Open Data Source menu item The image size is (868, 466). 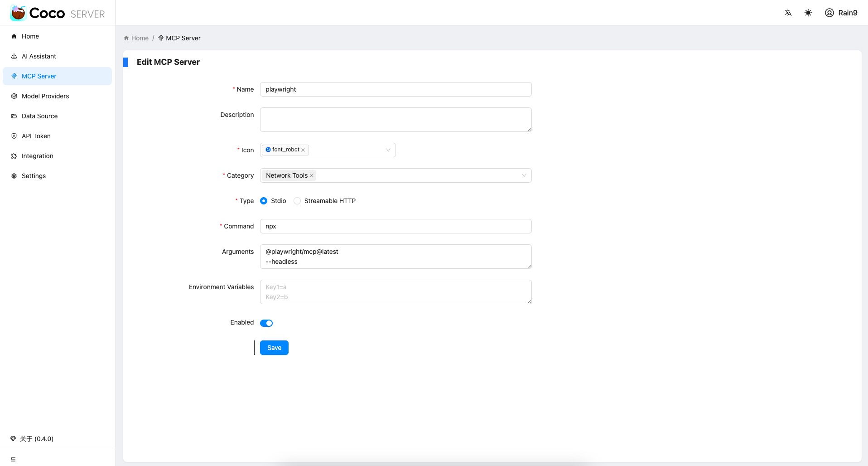click(57, 116)
